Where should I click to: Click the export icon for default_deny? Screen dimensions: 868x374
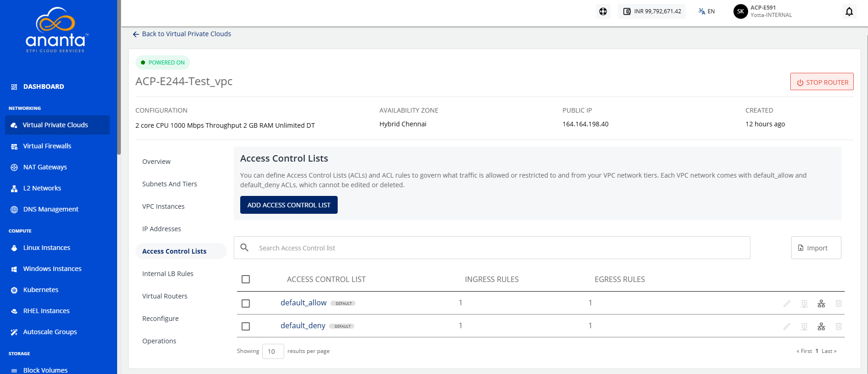[x=804, y=326]
